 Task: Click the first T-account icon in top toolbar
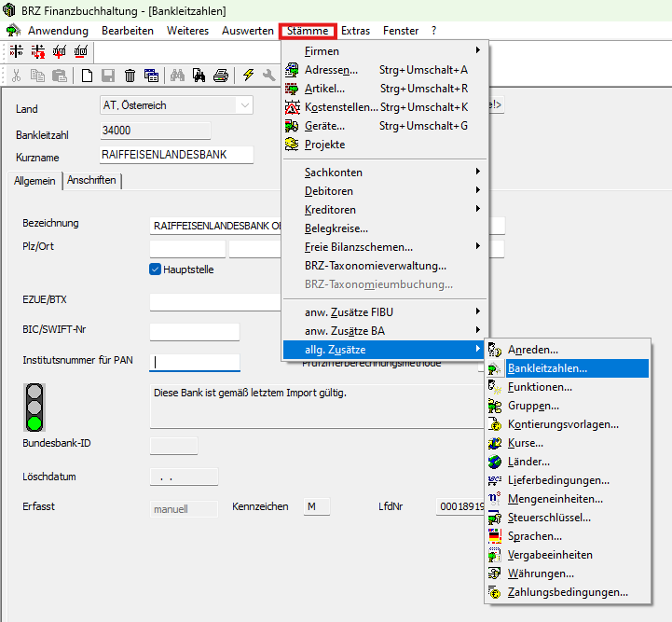tap(16, 51)
